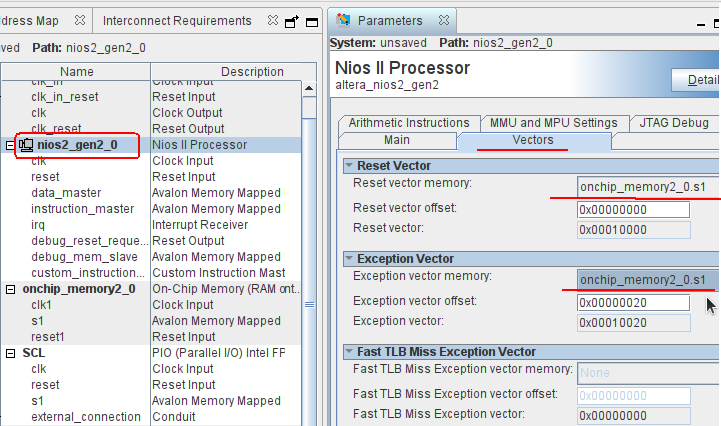Open the Exception vector memory dropdown
Screen dimensions: 721x426
(648, 280)
